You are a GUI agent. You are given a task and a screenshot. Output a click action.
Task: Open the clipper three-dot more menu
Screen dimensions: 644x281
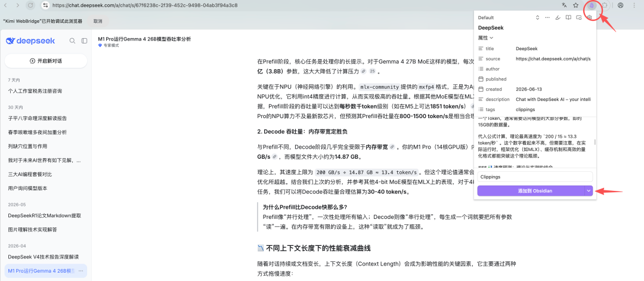click(x=547, y=18)
